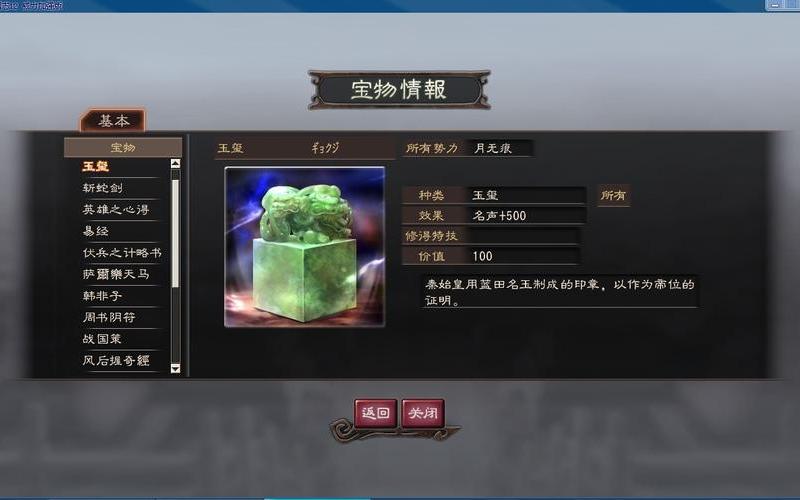Click the 宝物 column header
Image resolution: width=800 pixels, height=500 pixels.
123,147
